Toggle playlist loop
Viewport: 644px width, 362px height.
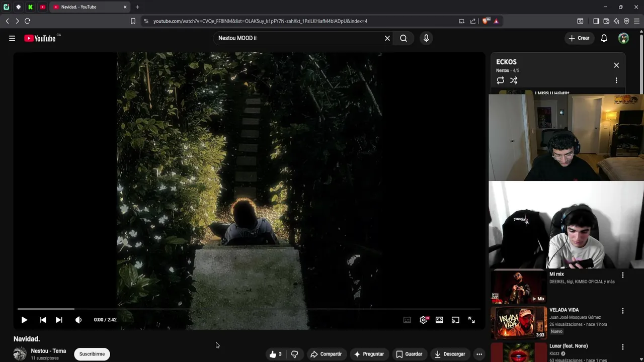(500, 80)
